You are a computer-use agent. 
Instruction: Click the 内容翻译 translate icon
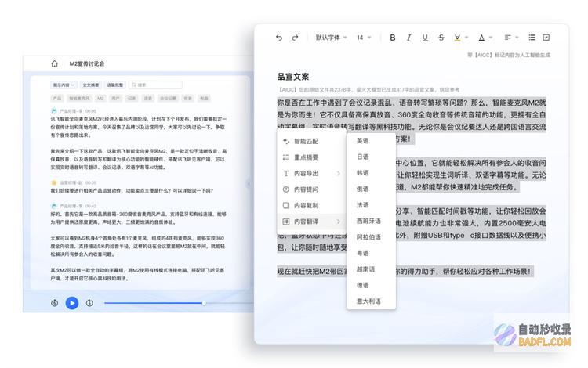285,222
